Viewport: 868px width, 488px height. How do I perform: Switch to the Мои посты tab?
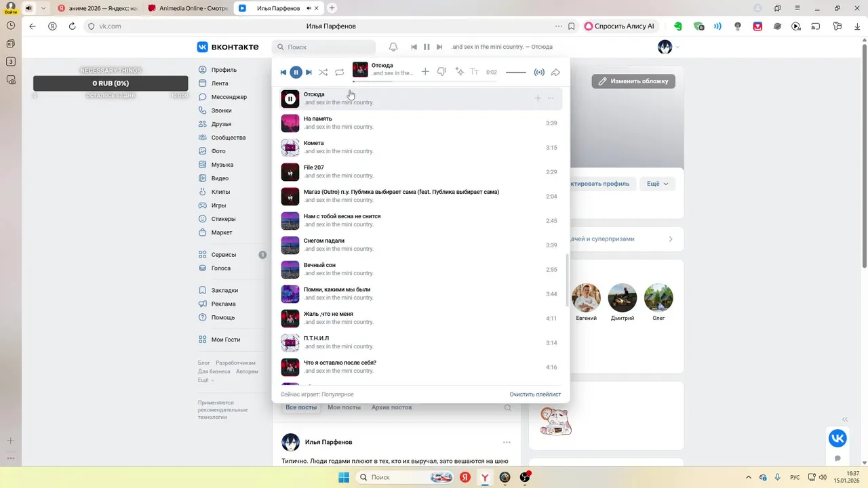pos(344,407)
